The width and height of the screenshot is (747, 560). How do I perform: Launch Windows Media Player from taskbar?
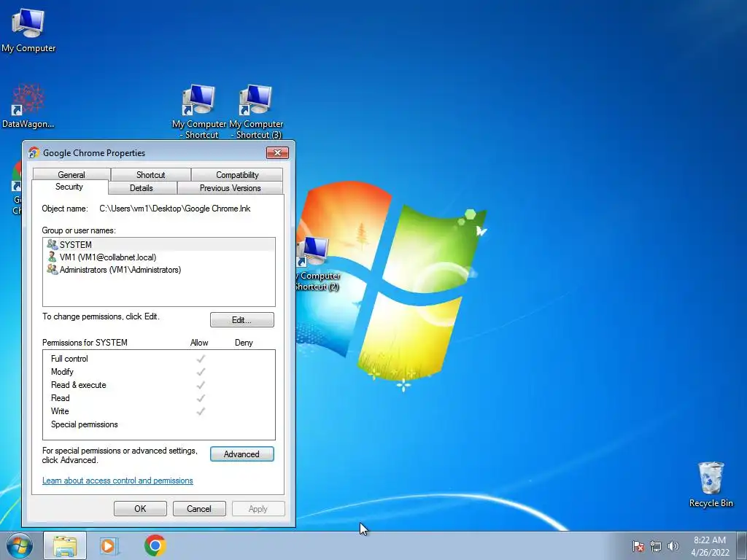[109, 545]
